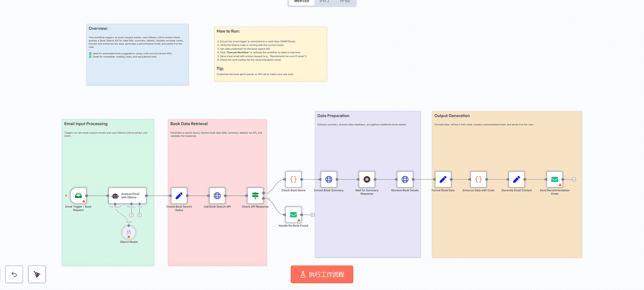Image resolution: width=644 pixels, height=290 pixels.
Task: Open the Enhance Data with Code node
Action: pyautogui.click(x=478, y=179)
